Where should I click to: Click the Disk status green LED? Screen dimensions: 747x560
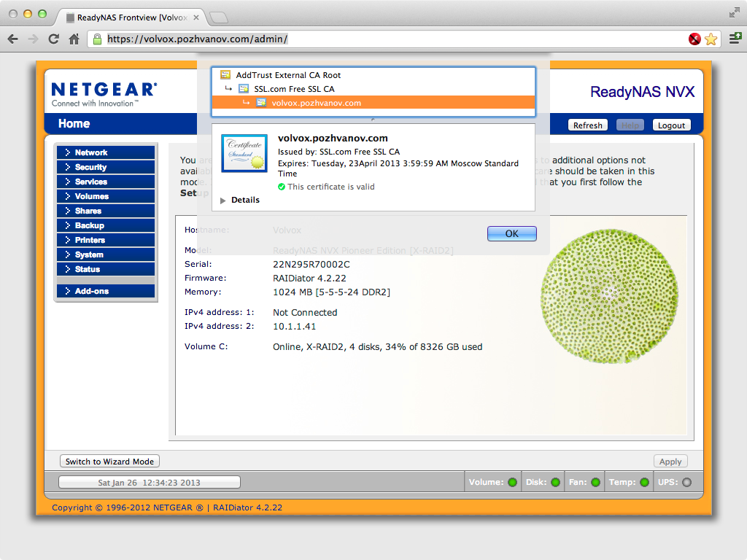[x=555, y=483]
